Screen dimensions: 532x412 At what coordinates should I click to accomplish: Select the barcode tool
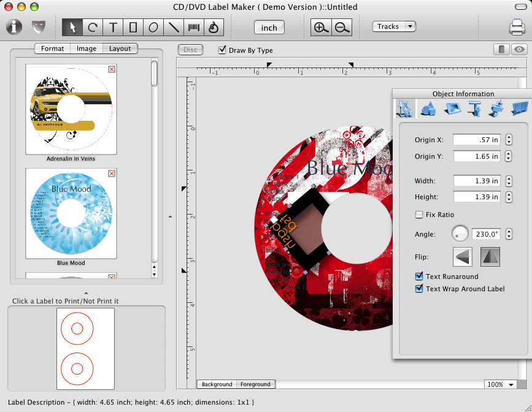[194, 28]
